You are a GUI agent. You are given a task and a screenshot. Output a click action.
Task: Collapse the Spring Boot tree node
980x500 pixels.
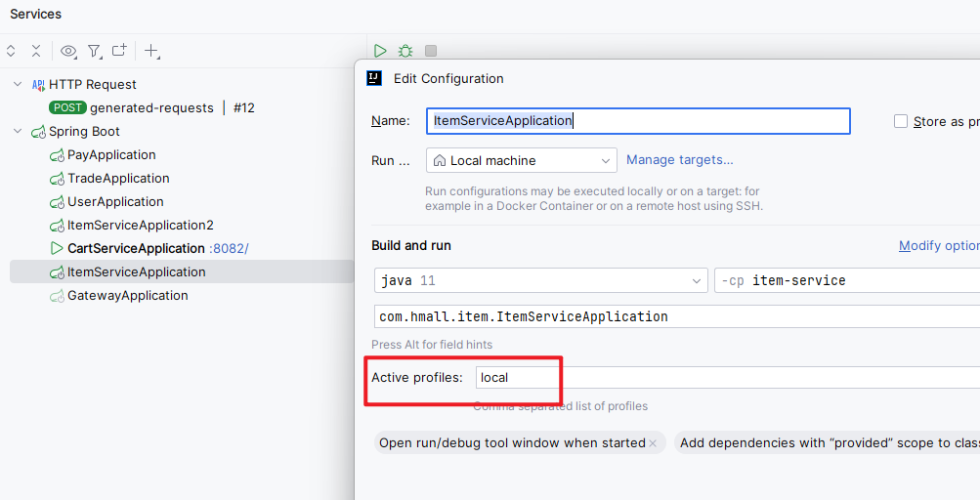[18, 131]
